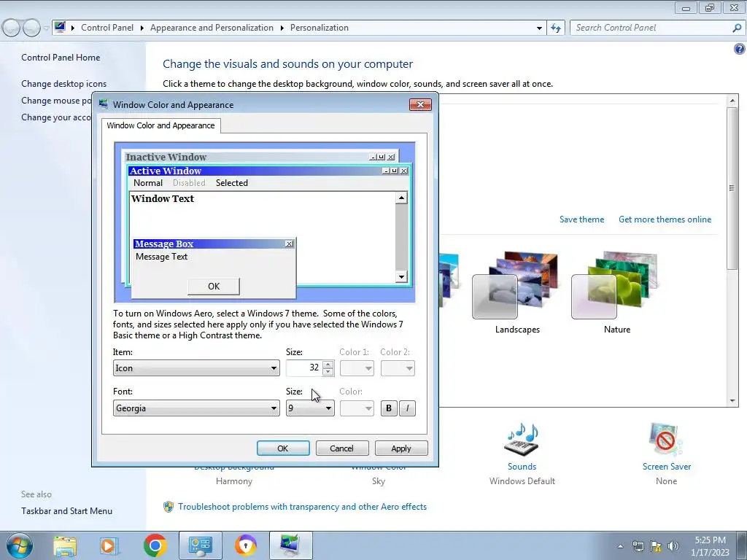Close the Window Color and Appearance dialog

point(420,104)
